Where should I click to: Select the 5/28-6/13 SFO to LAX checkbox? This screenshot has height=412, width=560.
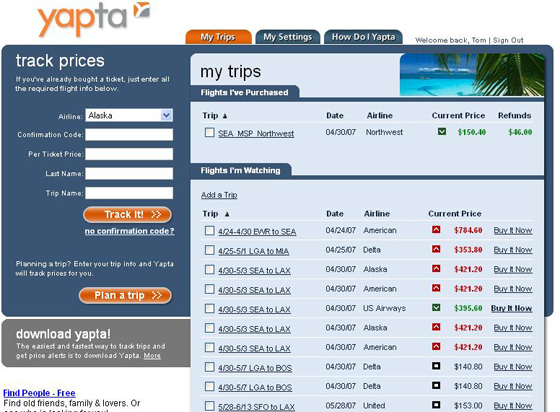pyautogui.click(x=210, y=406)
